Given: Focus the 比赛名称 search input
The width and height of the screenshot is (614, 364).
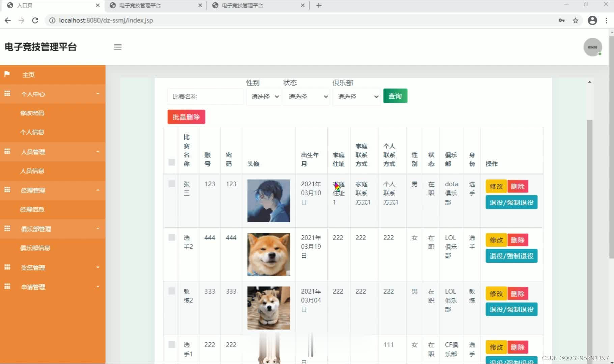Looking at the screenshot, I should click(205, 97).
